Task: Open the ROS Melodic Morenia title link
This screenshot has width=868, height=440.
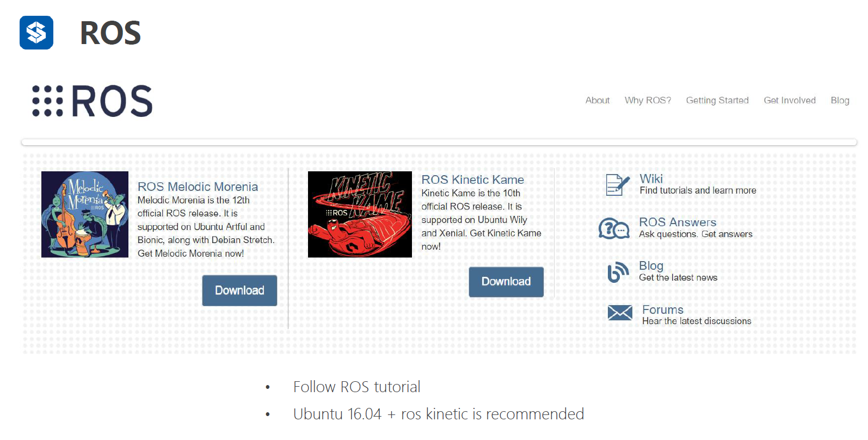Action: coord(198,187)
